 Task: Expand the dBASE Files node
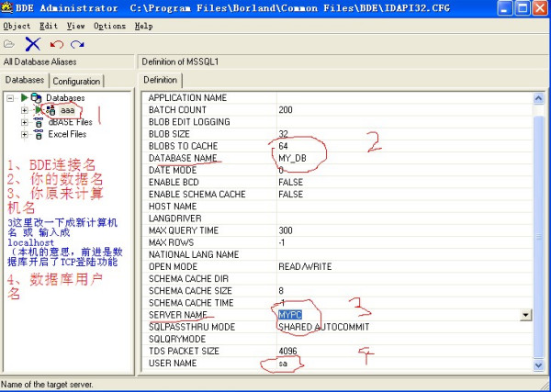tap(24, 122)
